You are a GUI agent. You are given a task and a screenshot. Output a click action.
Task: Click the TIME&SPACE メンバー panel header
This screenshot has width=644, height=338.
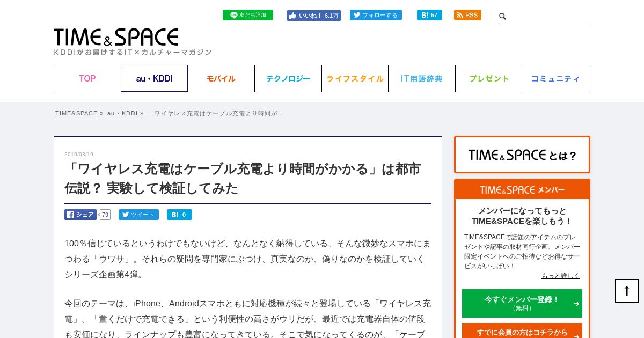[522, 190]
